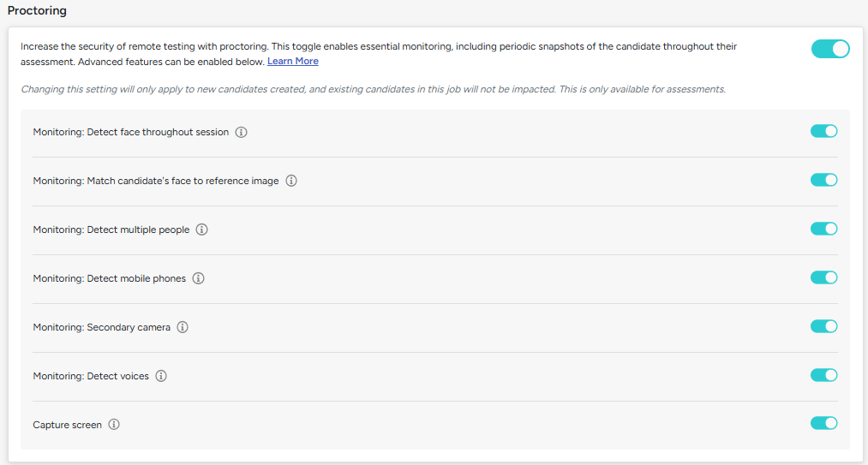Disable the Capture screen toggle
Image resolution: width=868 pixels, height=465 pixels.
[x=823, y=424]
